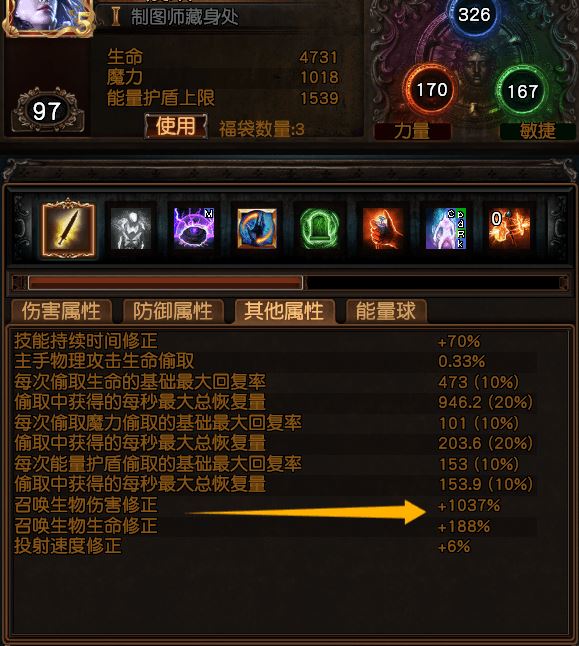
Task: Open the 伤害属性 tab
Action: point(61,311)
